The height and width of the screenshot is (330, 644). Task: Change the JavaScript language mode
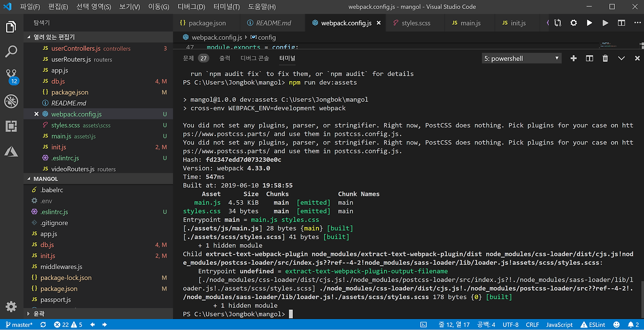pos(559,325)
